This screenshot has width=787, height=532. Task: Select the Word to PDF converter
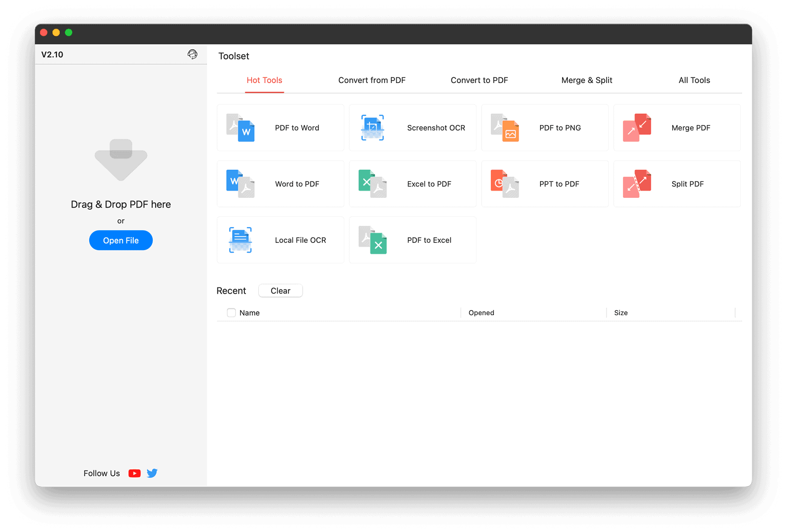(280, 183)
